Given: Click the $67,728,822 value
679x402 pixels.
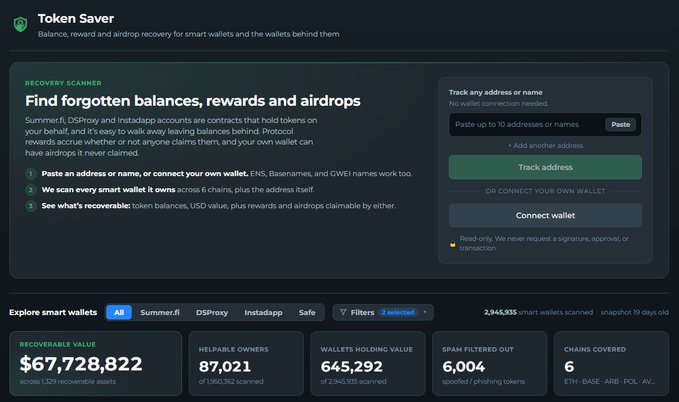Looking at the screenshot, I should pyautogui.click(x=81, y=364).
